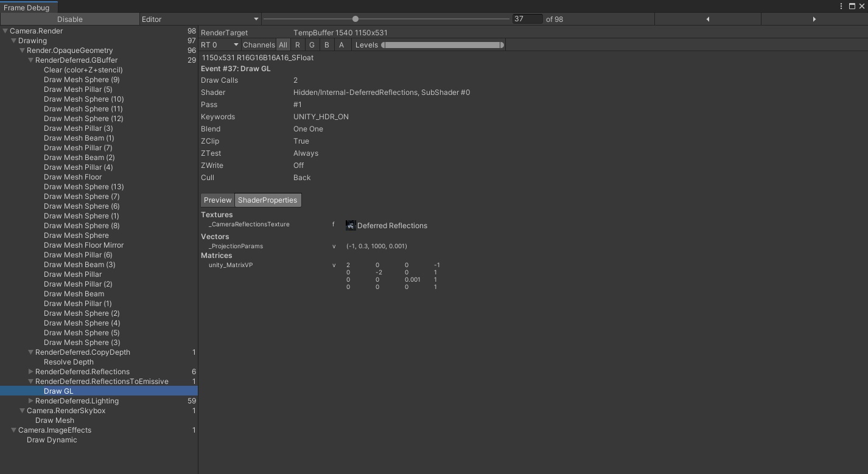Click the unity_MatrixVP matrix property
The image size is (868, 474).
(231, 265)
